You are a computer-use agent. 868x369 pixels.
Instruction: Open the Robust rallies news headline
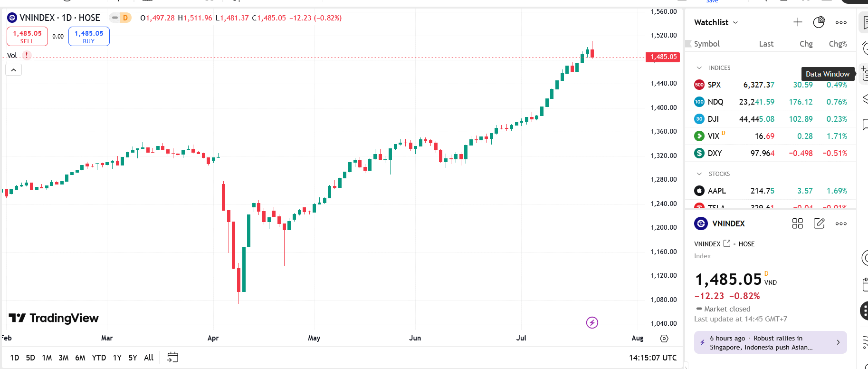coord(770,343)
